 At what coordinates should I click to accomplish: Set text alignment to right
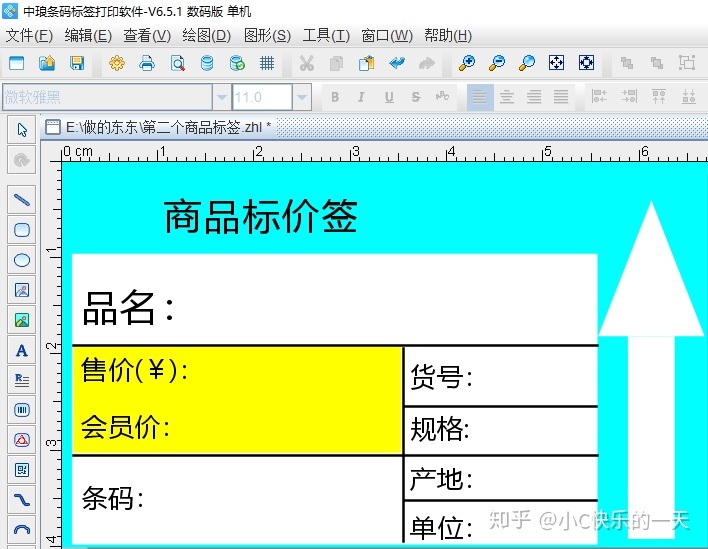pyautogui.click(x=534, y=97)
